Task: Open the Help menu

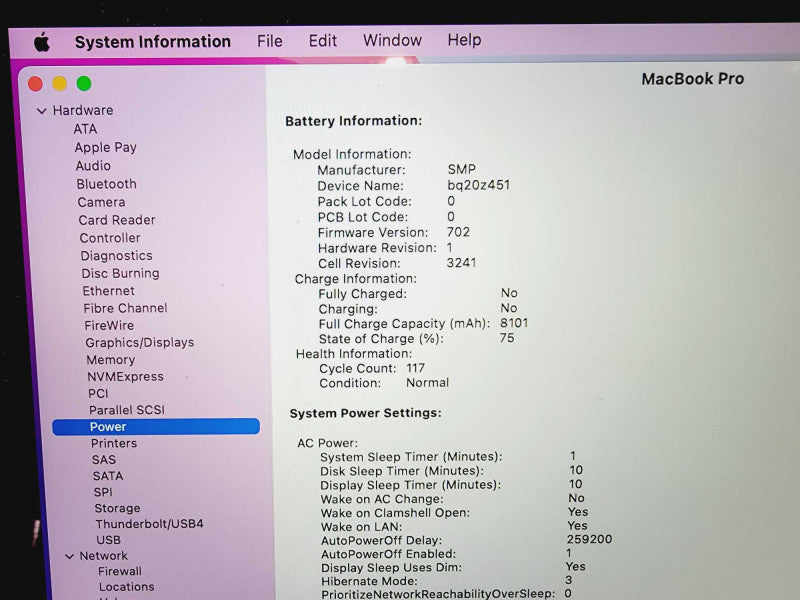Action: click(x=464, y=40)
